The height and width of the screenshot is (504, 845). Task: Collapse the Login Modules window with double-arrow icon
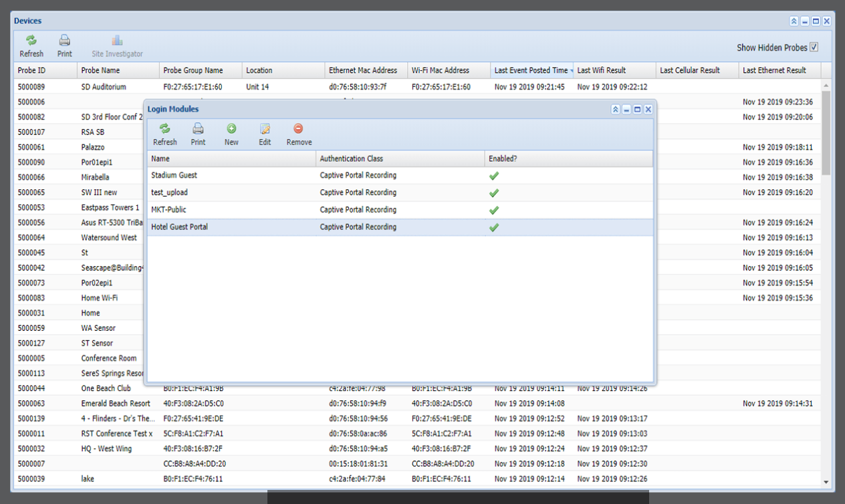[616, 110]
